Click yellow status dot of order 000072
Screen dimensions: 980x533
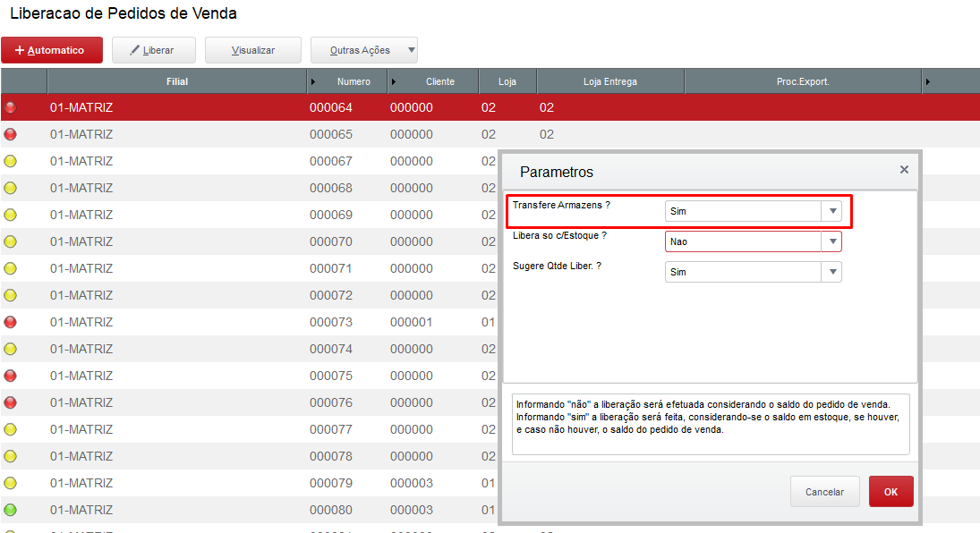(11, 295)
